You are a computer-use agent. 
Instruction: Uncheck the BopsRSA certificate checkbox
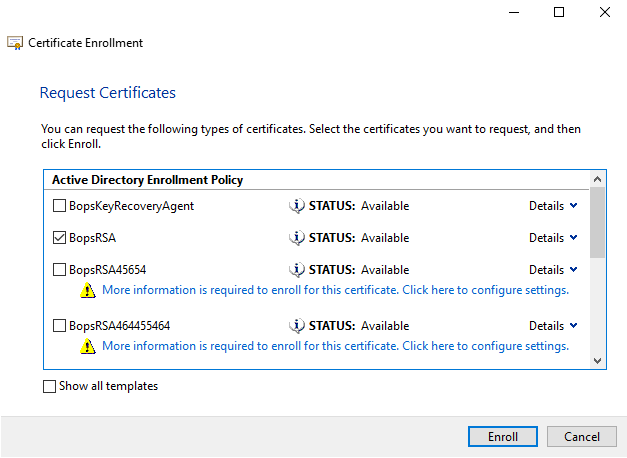coord(59,238)
